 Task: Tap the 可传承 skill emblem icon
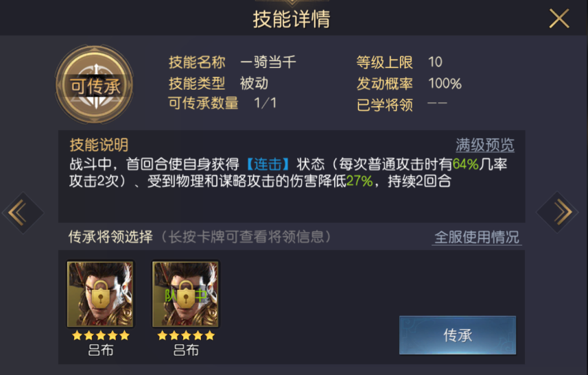coord(94,84)
